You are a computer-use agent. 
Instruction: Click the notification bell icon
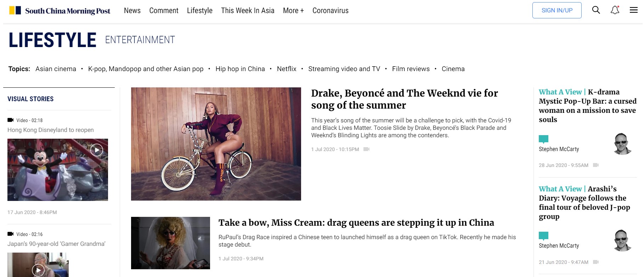[x=615, y=10]
